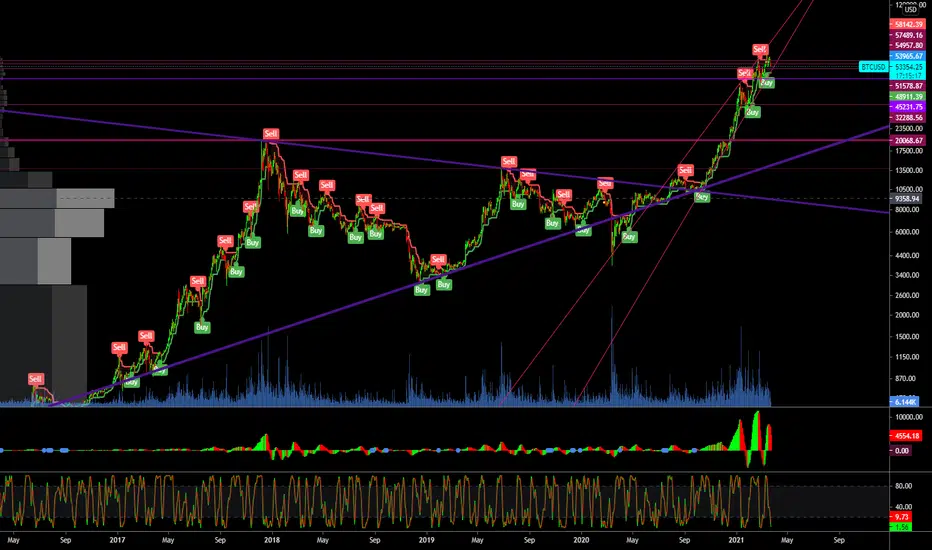Select the green 1.56 stochastic label
The width and height of the screenshot is (932, 550).
[x=901, y=527]
